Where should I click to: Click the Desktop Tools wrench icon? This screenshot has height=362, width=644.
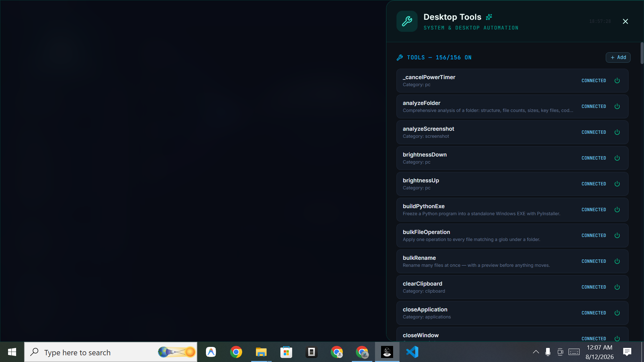pyautogui.click(x=407, y=21)
